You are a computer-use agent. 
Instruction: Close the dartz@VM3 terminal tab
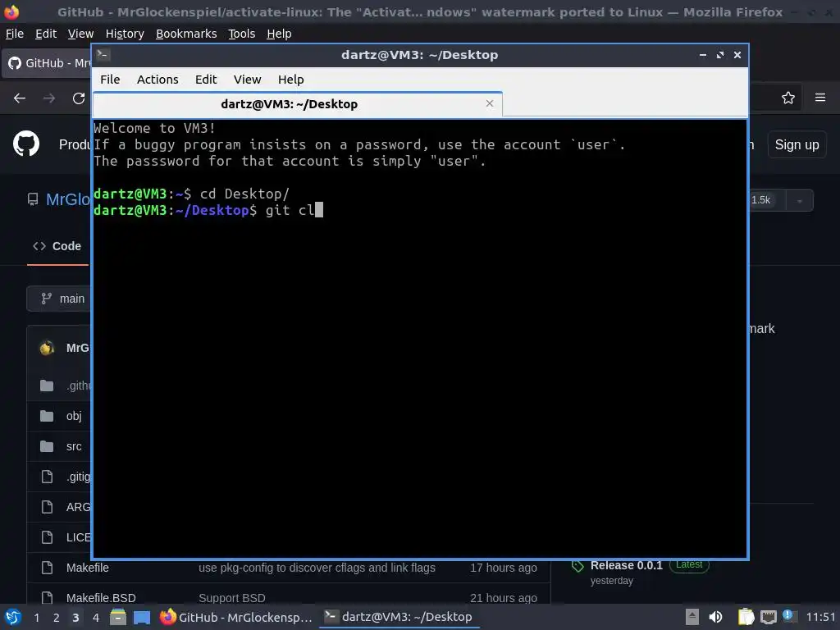coord(489,103)
